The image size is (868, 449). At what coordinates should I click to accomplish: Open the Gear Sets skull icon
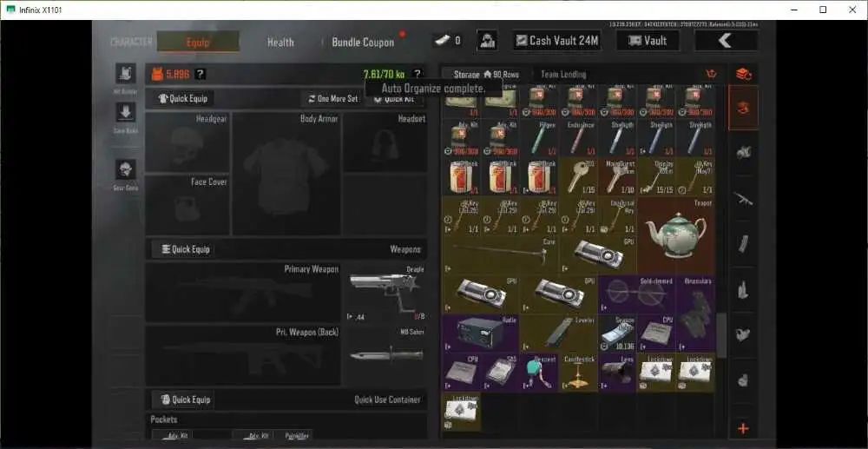(126, 169)
